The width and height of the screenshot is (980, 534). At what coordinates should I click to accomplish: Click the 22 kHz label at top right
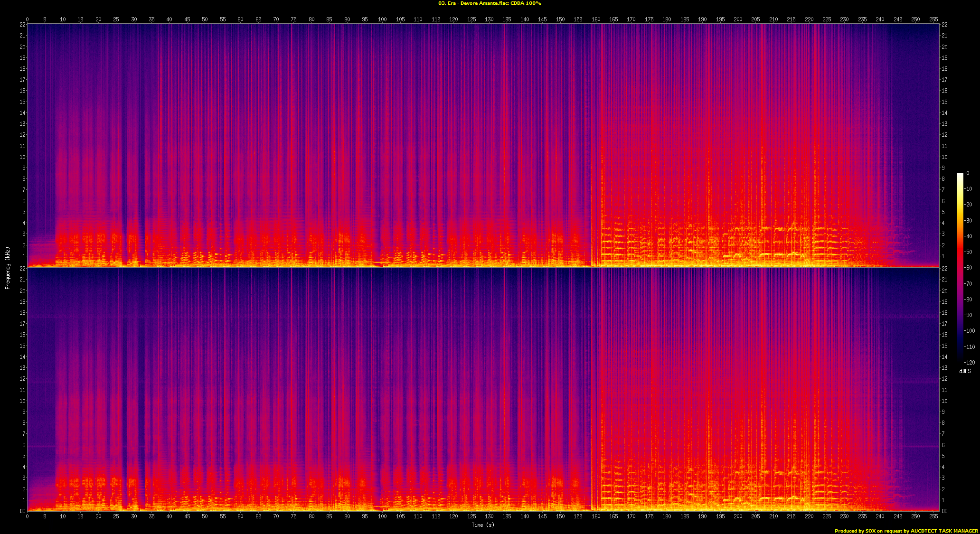(x=944, y=25)
